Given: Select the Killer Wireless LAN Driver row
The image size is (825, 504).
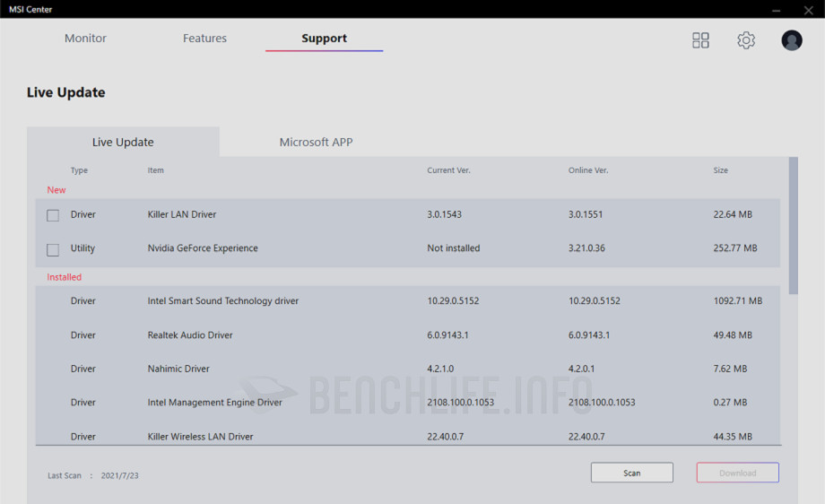Looking at the screenshot, I should click(408, 436).
